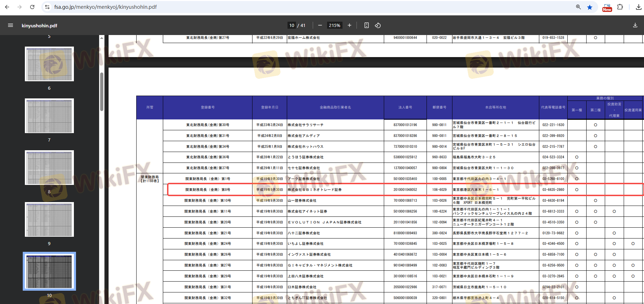Open the browser extensions puzzle icon
The image size is (644, 304).
click(620, 7)
